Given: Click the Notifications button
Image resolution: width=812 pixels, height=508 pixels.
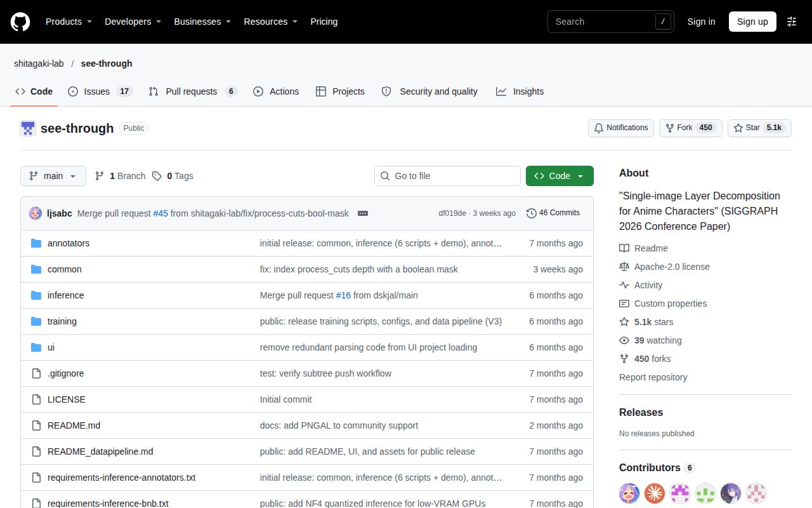Looking at the screenshot, I should [621, 128].
